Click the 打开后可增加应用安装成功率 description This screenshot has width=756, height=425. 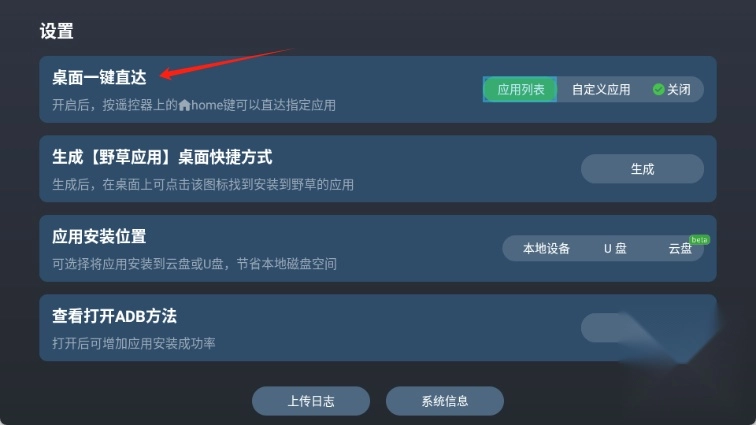(134, 343)
